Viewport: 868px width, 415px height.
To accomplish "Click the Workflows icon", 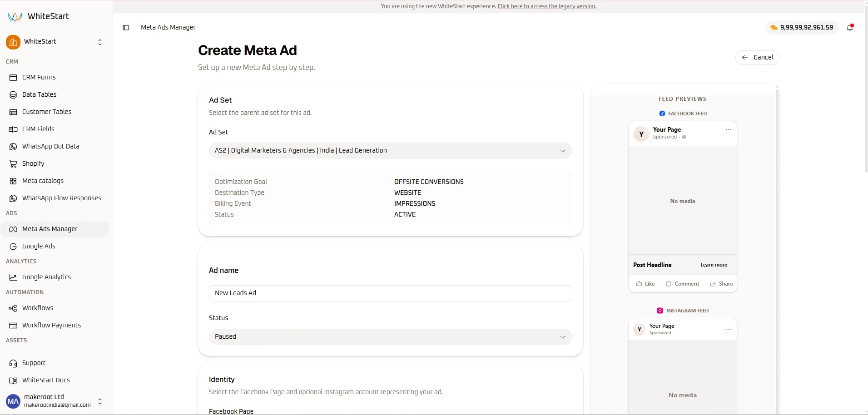I will point(13,308).
